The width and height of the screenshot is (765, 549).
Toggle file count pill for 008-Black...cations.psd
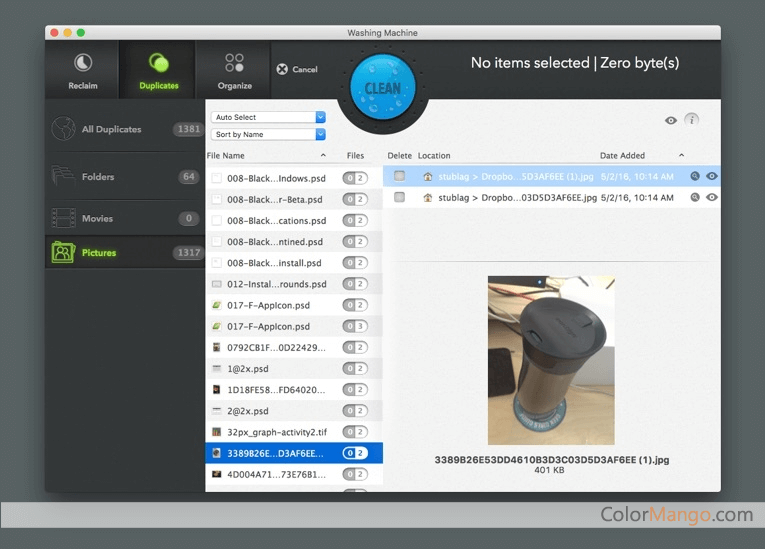pyautogui.click(x=355, y=221)
